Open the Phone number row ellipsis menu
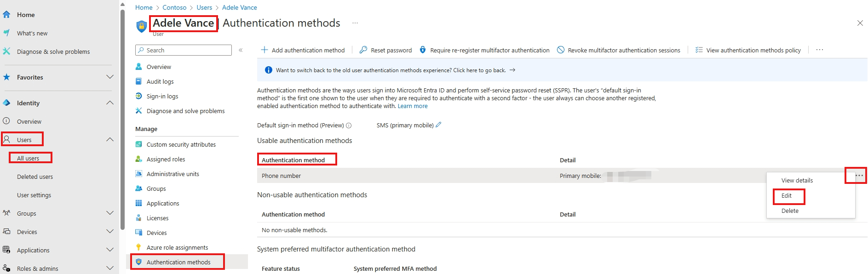Image resolution: width=868 pixels, height=274 pixels. pos(859,176)
